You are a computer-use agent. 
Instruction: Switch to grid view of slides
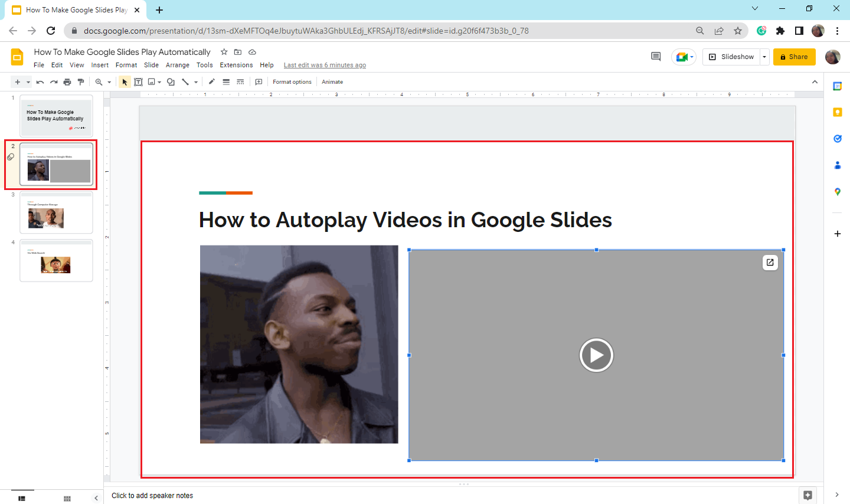click(67, 498)
